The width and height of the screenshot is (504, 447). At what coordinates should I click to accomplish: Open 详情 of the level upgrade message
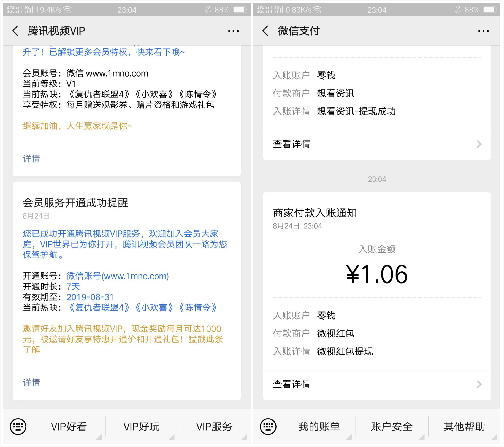31,159
